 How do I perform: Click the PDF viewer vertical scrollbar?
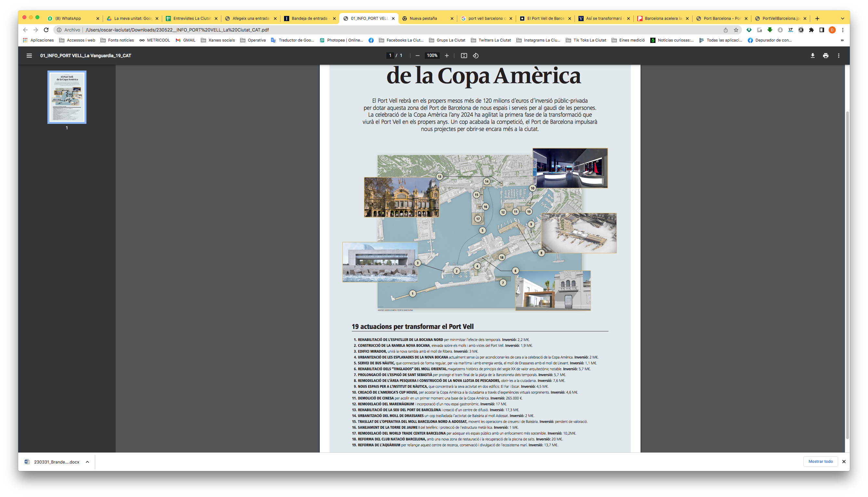(x=847, y=275)
